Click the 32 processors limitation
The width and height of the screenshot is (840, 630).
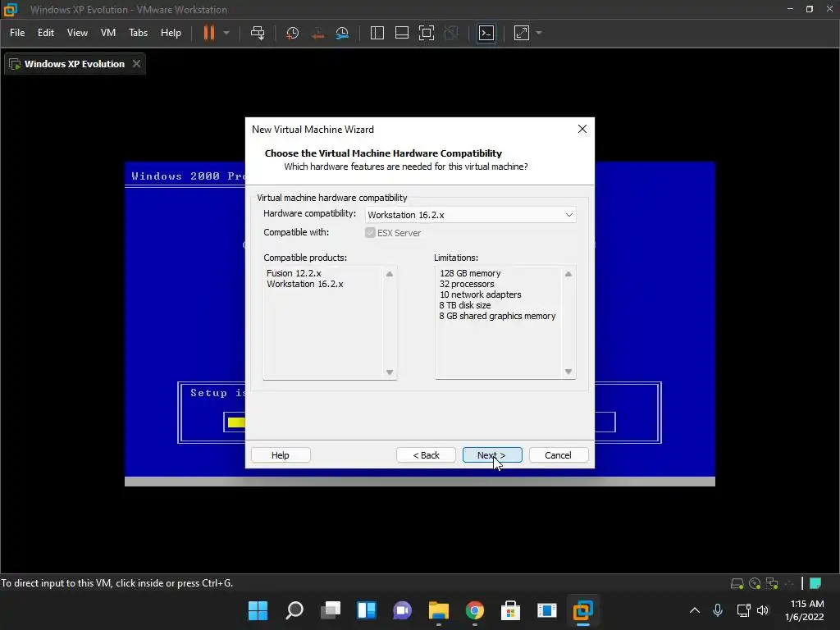[467, 284]
